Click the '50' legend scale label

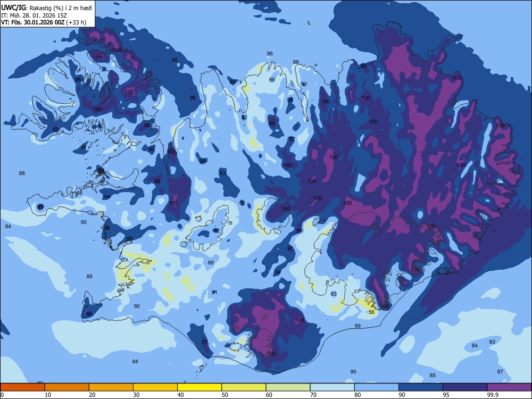coord(225,395)
